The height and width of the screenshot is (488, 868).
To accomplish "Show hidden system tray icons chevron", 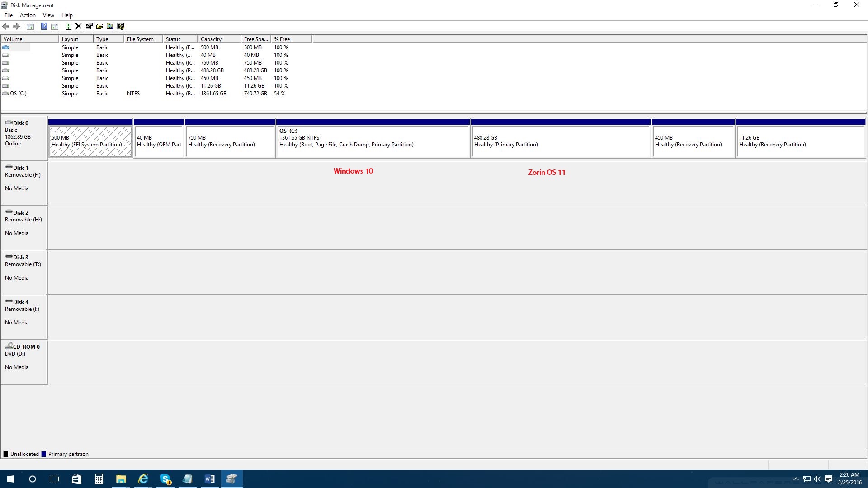I will pyautogui.click(x=796, y=479).
